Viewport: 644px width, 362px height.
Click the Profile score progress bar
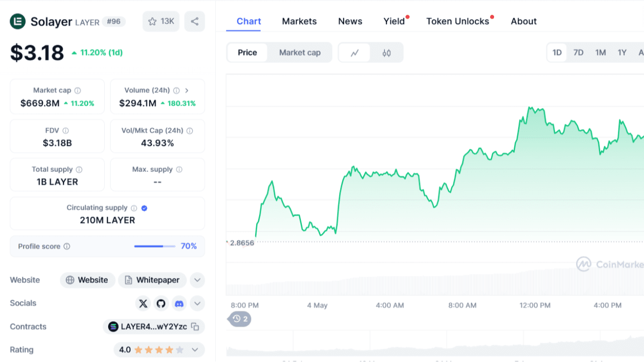coord(154,246)
